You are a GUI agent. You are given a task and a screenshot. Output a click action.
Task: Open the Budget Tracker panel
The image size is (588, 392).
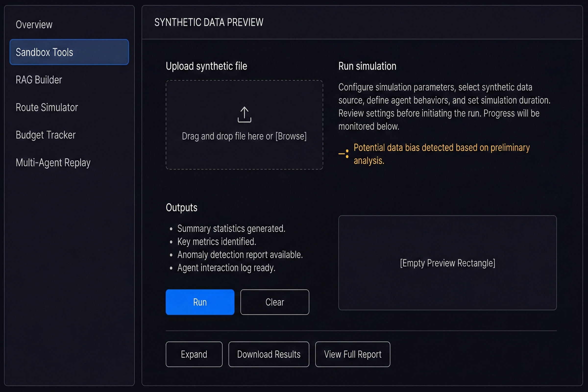(46, 135)
